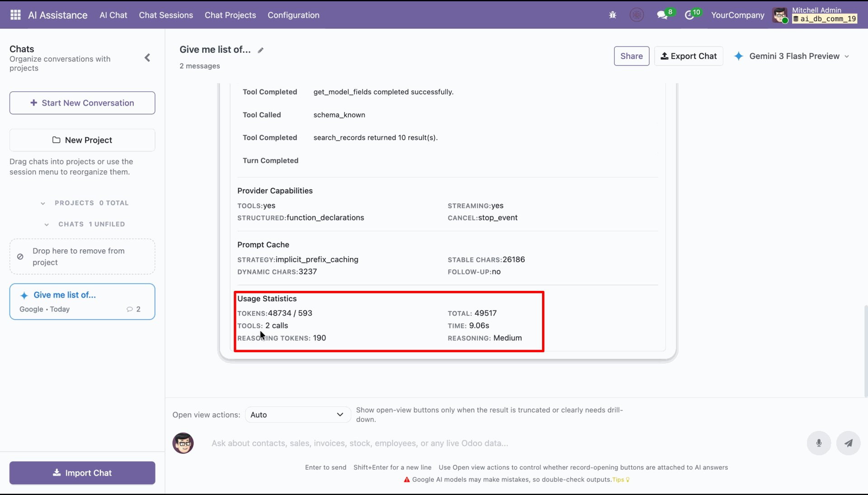Click the New Project button
The image size is (868, 495).
point(82,140)
